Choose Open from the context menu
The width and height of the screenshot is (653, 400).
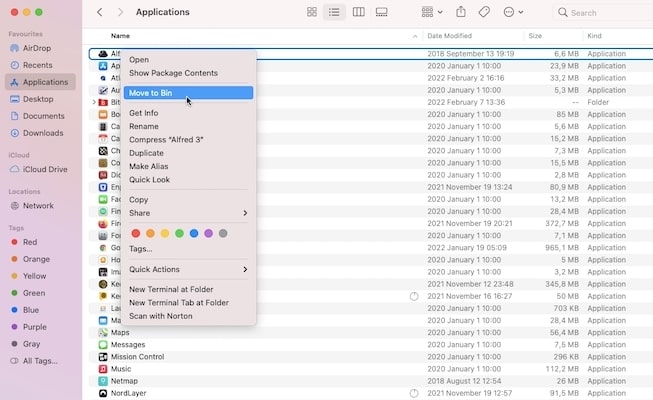188,60
